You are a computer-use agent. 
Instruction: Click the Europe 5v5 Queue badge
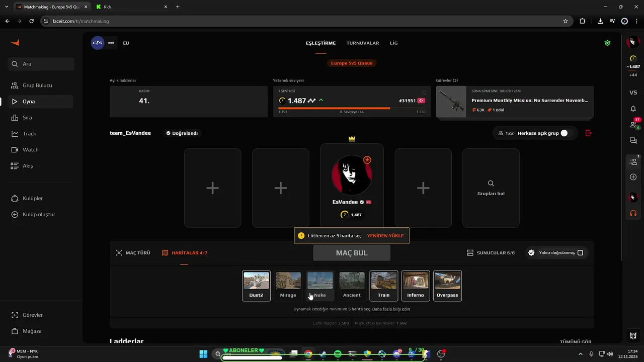tap(352, 63)
